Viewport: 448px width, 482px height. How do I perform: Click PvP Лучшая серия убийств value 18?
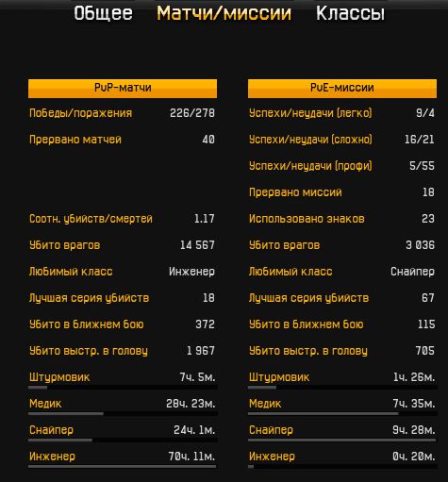[x=208, y=298]
